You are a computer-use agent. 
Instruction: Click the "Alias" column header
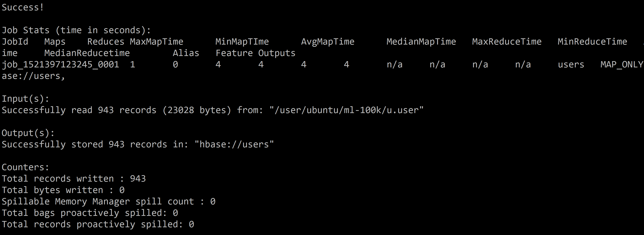point(186,53)
